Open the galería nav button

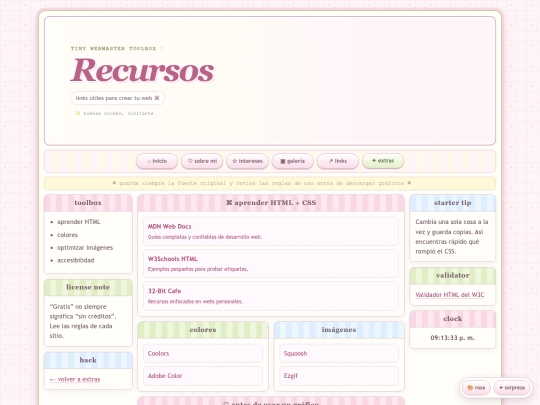click(292, 161)
